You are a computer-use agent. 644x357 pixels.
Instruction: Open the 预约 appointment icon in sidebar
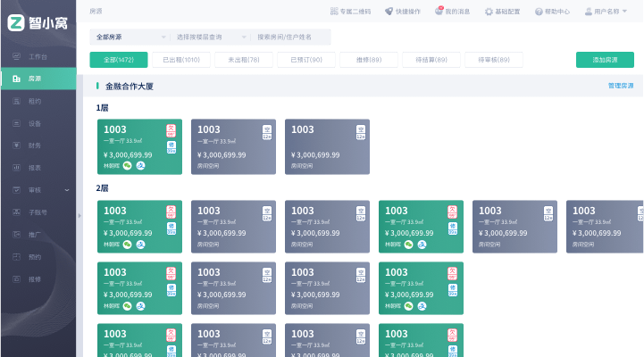(16, 256)
